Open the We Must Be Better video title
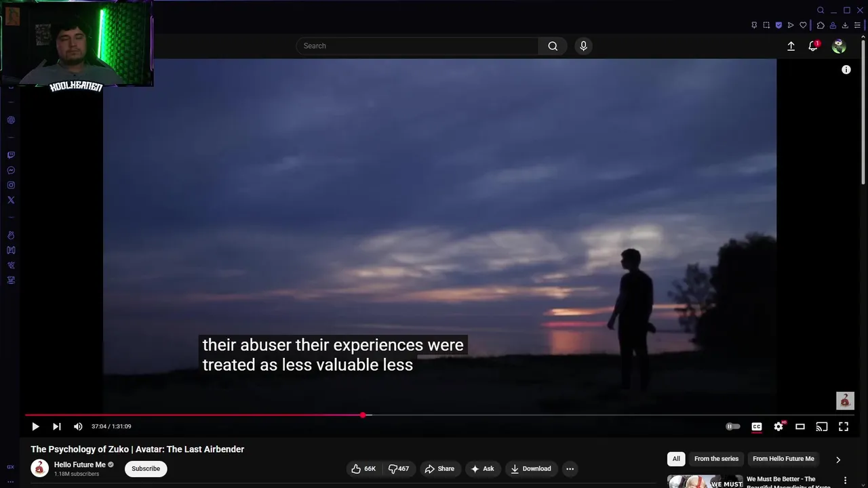Viewport: 868px width, 488px height. point(788,481)
